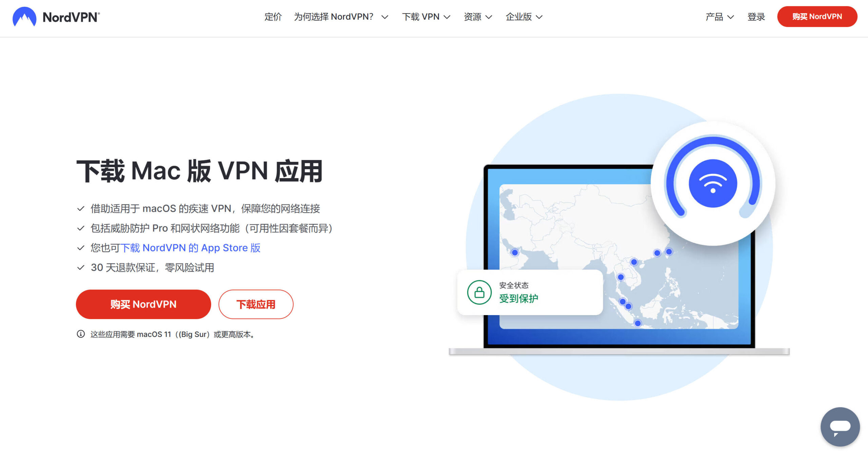
Task: Select 登录 in the header
Action: [x=756, y=17]
